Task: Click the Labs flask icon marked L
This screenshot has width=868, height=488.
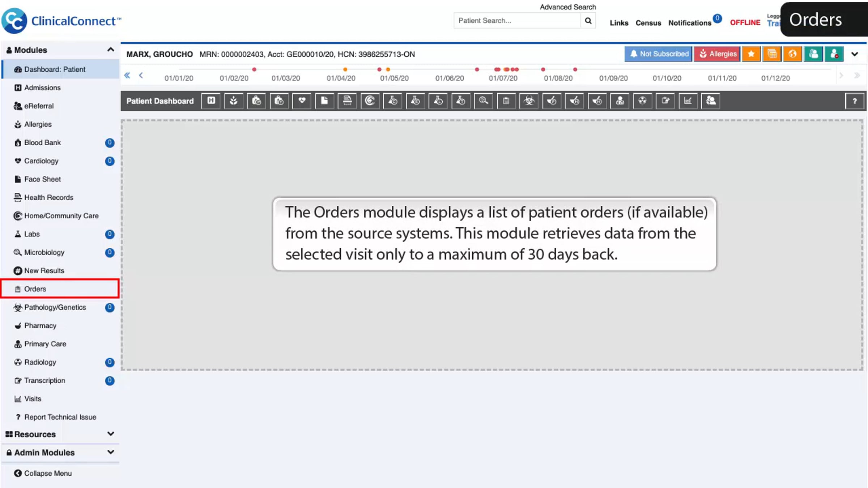Action: pyautogui.click(x=438, y=101)
